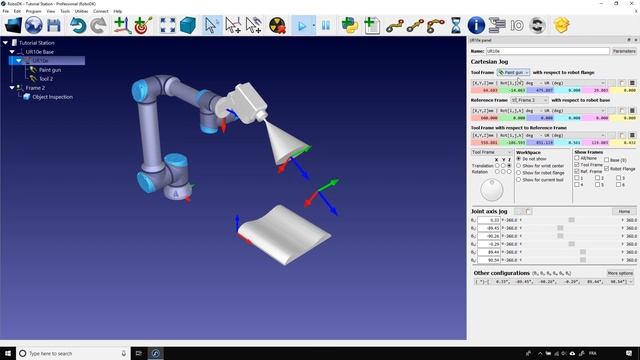Open the Reference frame Frame 2 dropdown

coord(529,100)
